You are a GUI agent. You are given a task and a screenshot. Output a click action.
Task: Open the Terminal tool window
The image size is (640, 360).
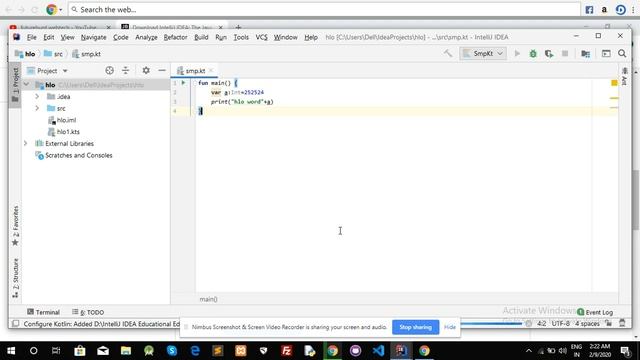[x=43, y=312]
